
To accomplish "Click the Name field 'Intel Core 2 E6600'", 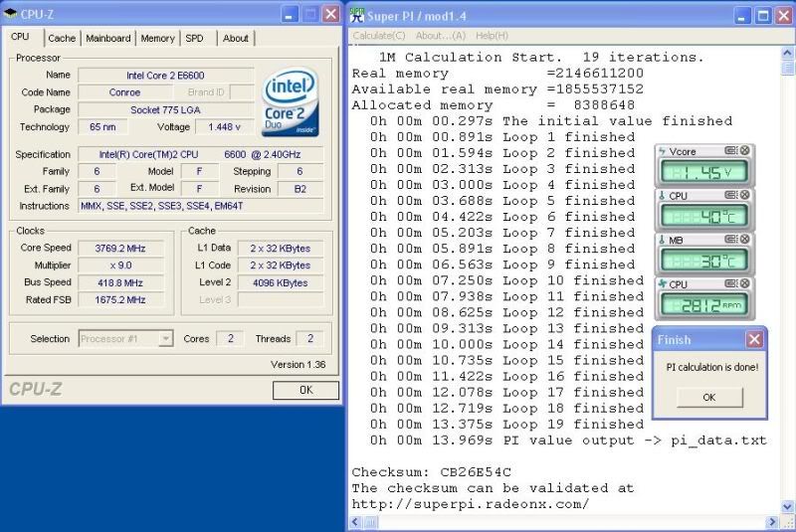I will (165, 75).
